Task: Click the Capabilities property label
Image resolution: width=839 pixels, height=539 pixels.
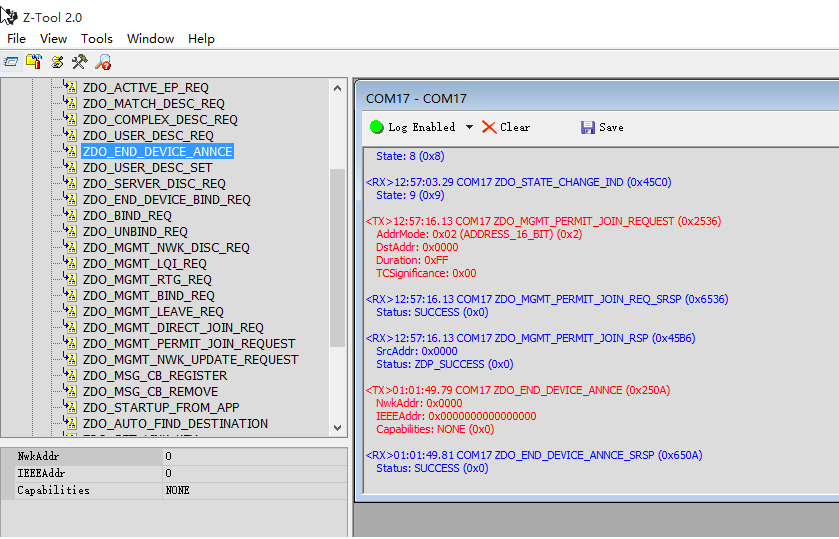Action: (54, 490)
